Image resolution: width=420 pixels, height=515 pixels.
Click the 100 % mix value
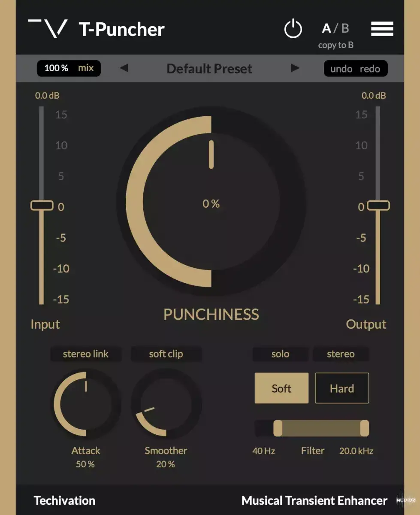click(x=56, y=68)
